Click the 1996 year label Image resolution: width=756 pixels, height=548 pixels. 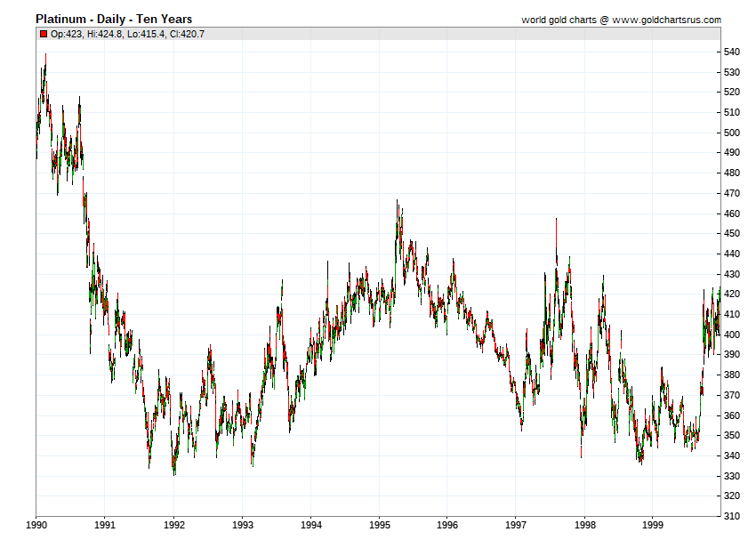[447, 525]
